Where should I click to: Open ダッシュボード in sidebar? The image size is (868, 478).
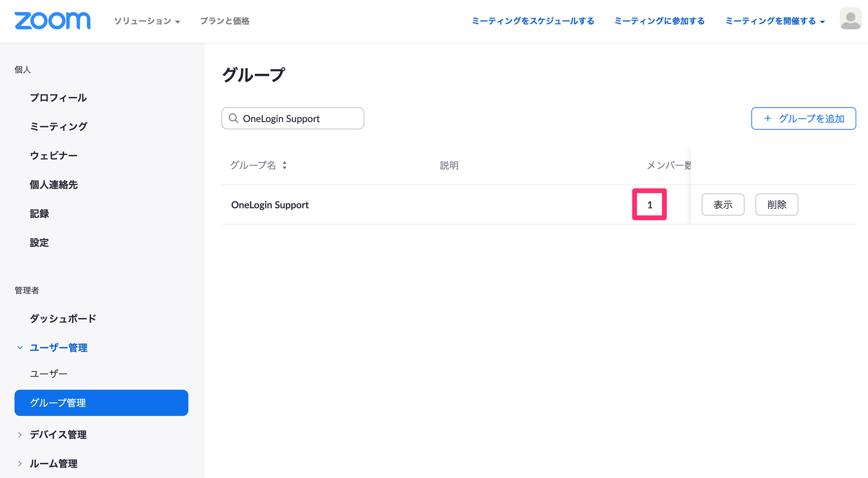pyautogui.click(x=63, y=318)
